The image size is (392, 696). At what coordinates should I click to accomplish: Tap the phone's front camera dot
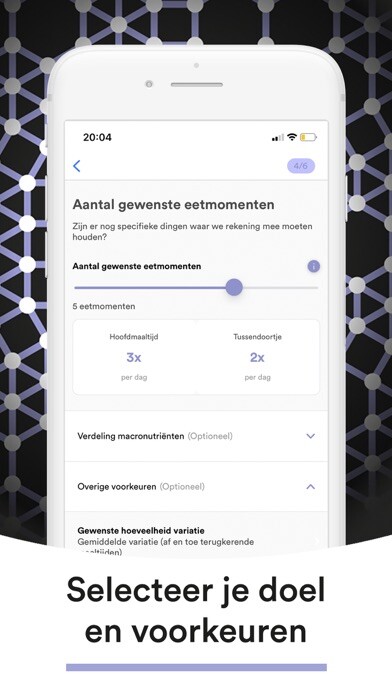(x=149, y=84)
